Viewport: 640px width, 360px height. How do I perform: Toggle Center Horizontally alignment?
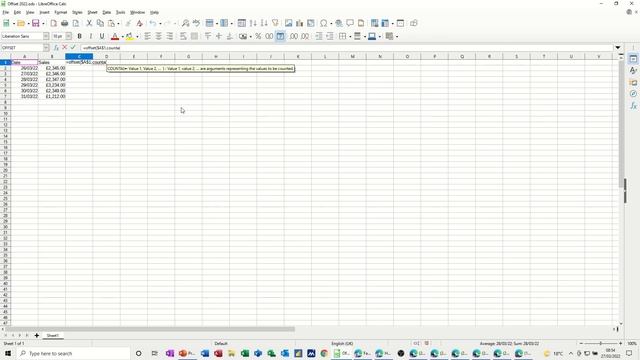(158, 36)
